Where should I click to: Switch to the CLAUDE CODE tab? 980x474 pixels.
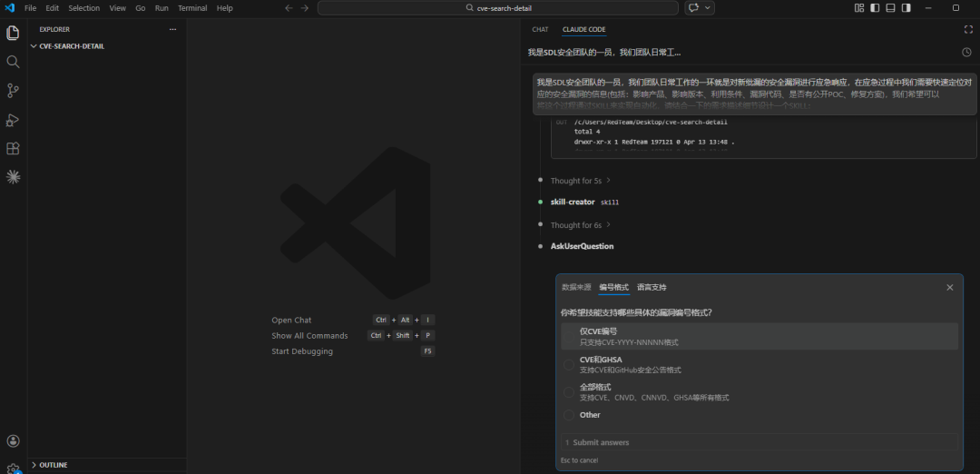click(x=583, y=29)
